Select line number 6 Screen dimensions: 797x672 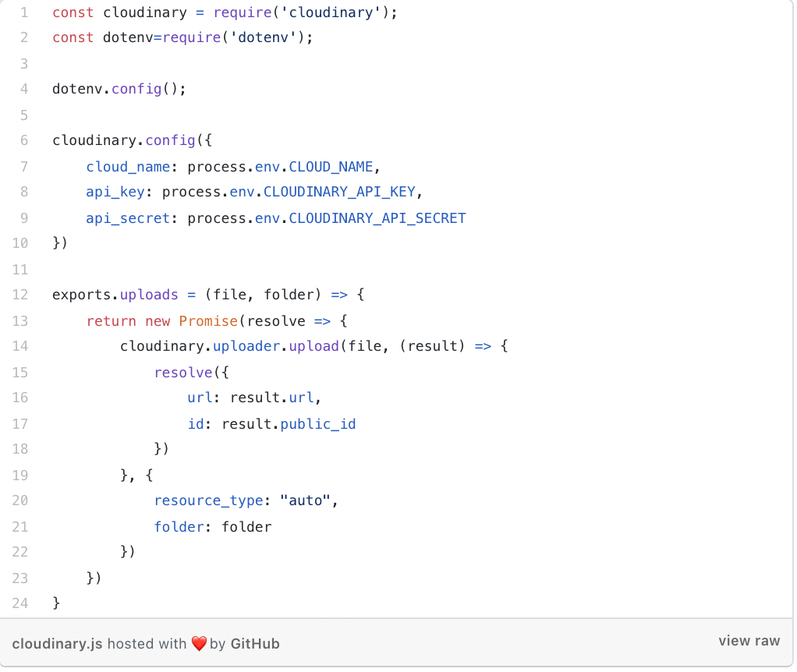pos(24,140)
